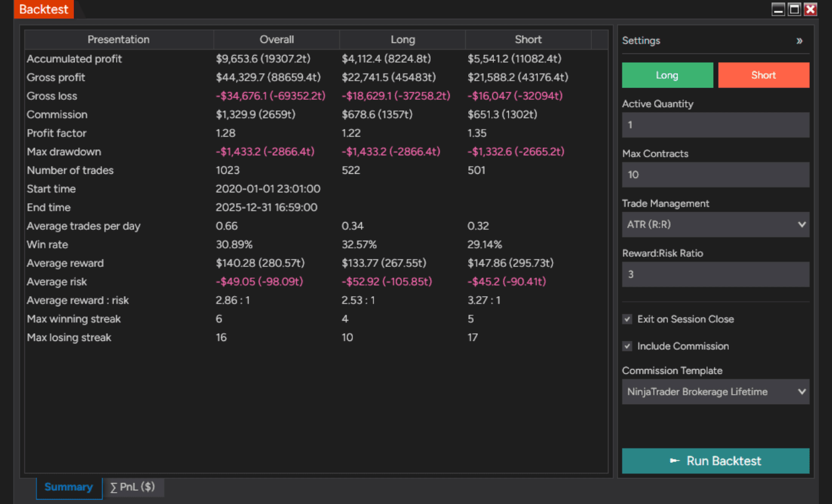Focus the Max Contracts input field
832x504 pixels.
716,175
